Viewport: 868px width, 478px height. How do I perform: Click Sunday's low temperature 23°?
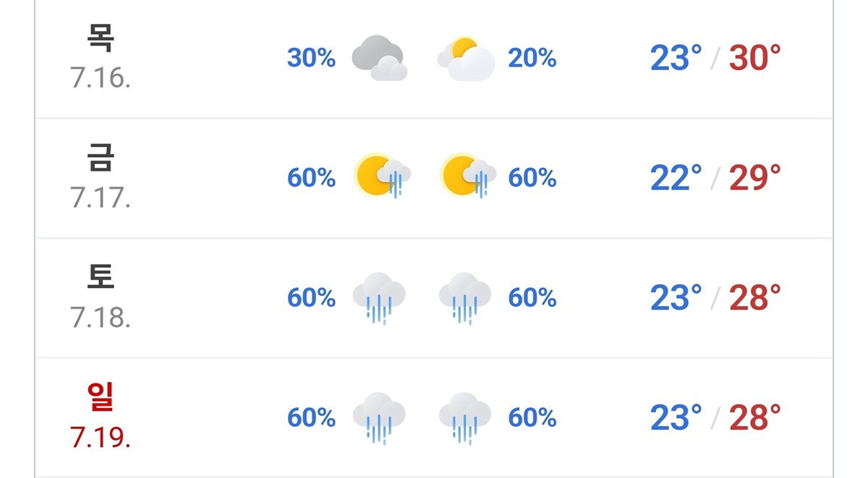point(676,418)
